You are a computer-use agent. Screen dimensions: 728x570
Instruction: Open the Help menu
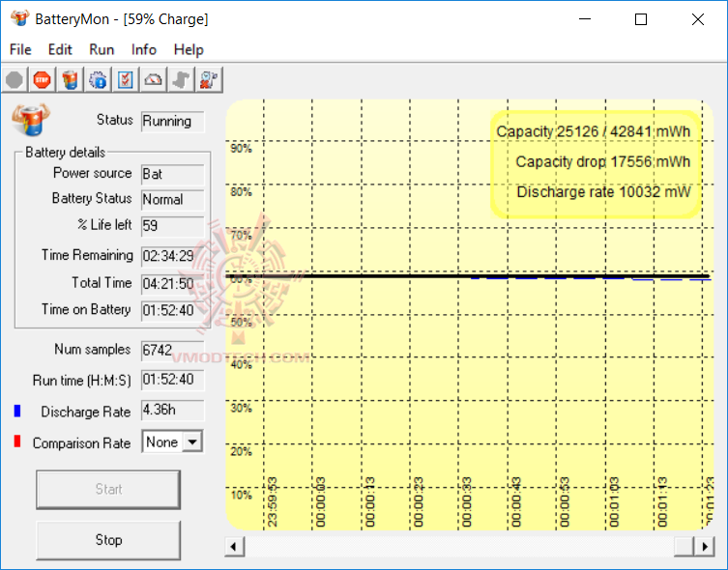tap(189, 49)
